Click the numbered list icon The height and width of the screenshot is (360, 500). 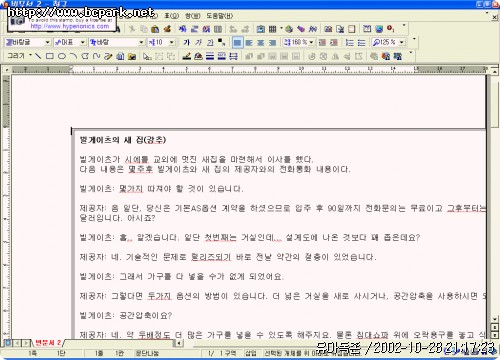coord(350,42)
